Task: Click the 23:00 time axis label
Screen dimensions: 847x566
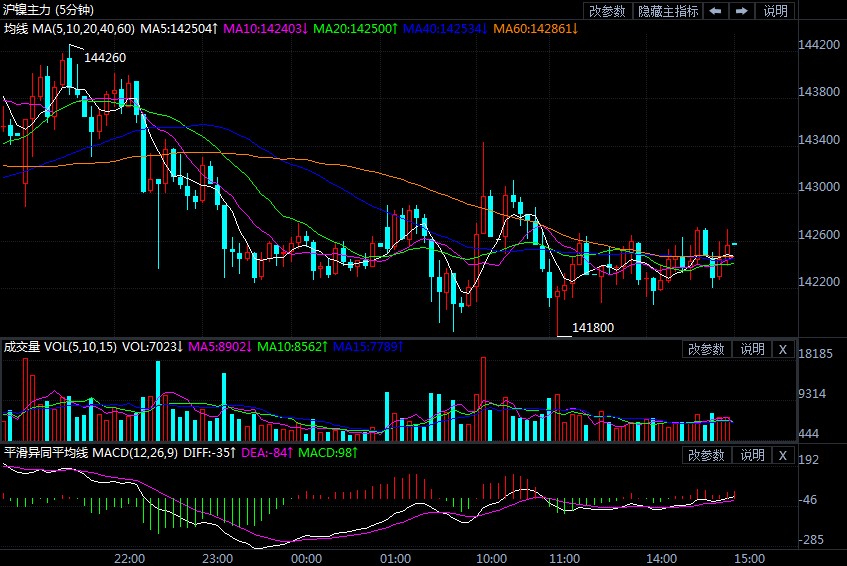Action: pos(217,557)
